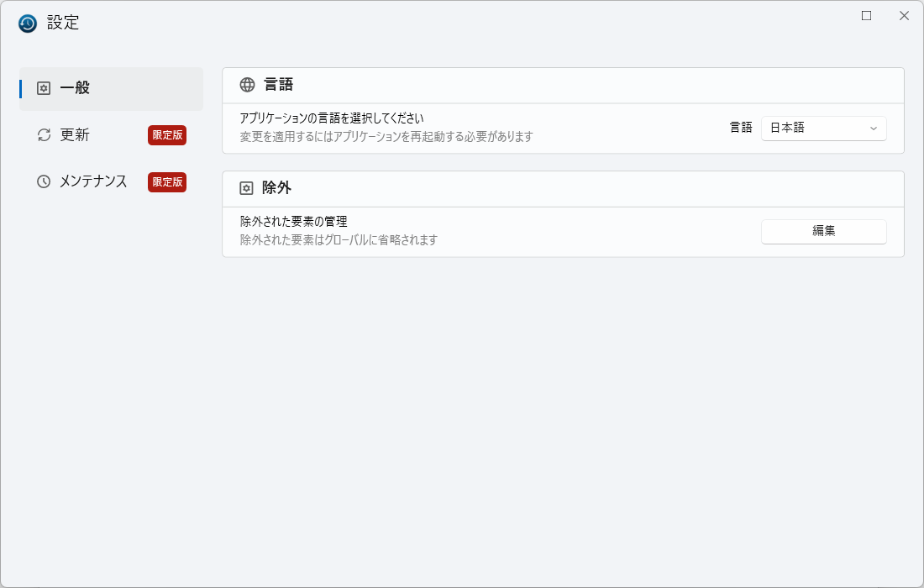Click the text アプリケーションの言語を選択してください
Screen dimensions: 924x588
point(332,118)
